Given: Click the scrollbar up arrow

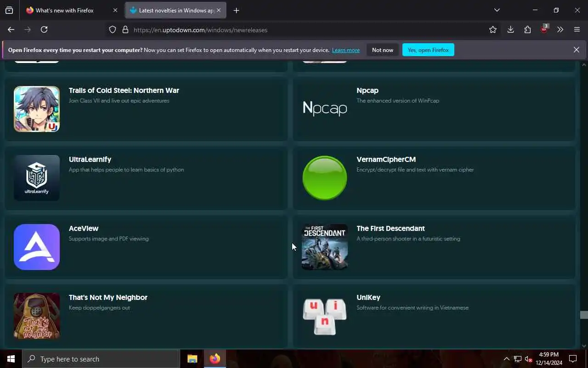Looking at the screenshot, I should click(584, 65).
